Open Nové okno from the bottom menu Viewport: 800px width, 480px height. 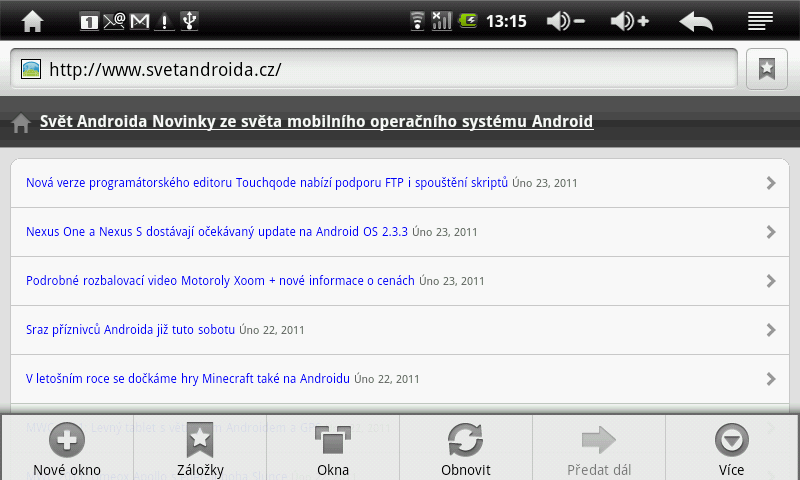[67, 448]
